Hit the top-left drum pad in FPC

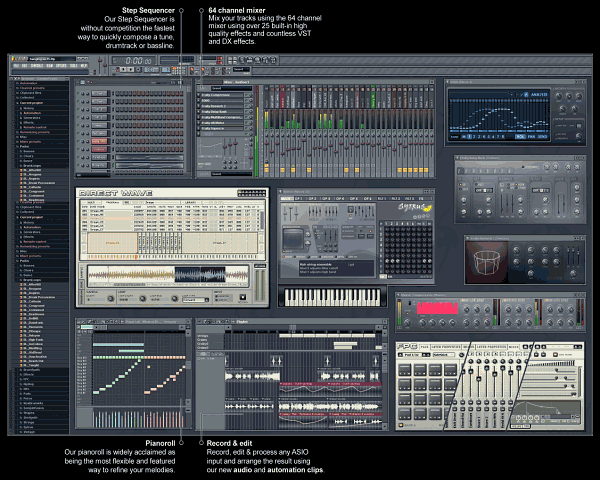(404, 370)
